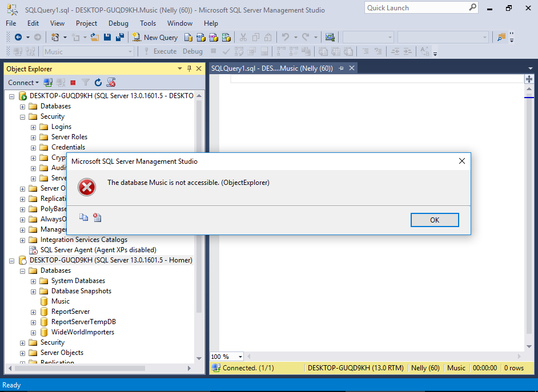Click the Connect Object Explorer icon
The image size is (538, 392).
point(49,83)
